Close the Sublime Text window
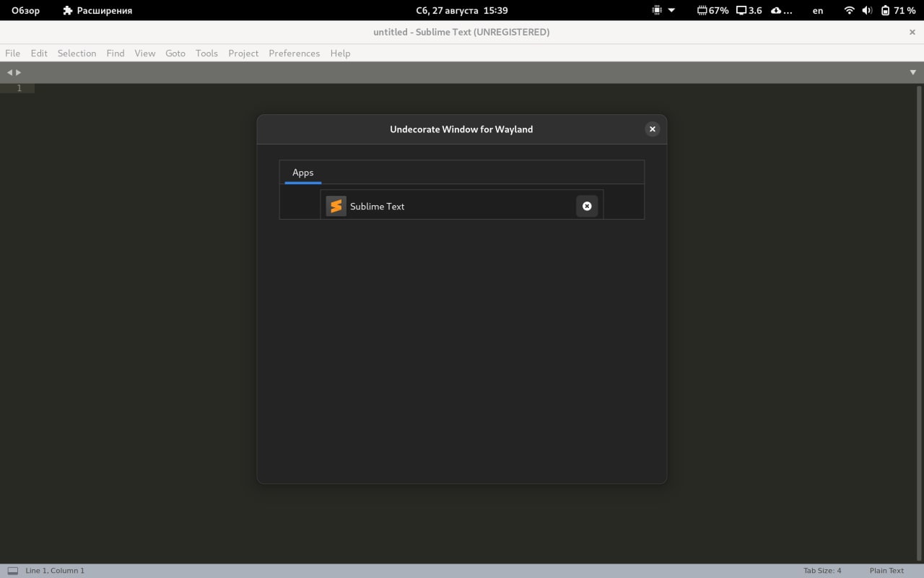 [912, 32]
